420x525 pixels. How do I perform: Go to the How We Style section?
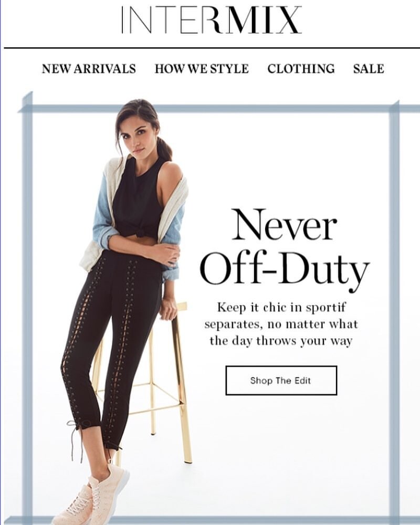202,69
